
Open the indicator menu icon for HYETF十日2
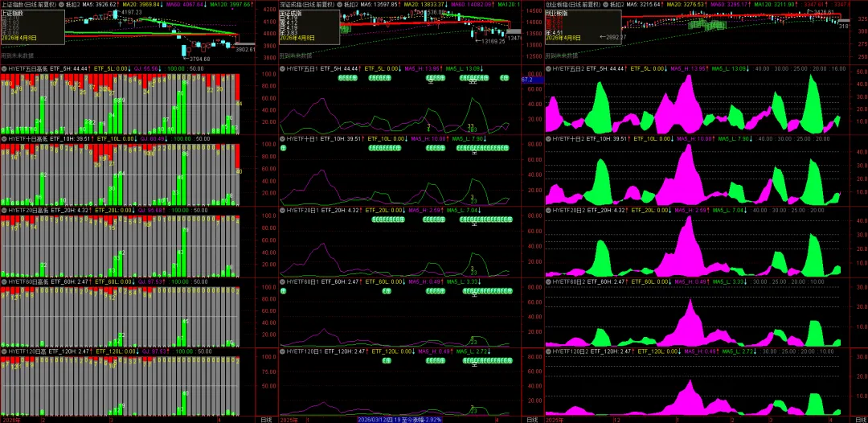pos(549,138)
